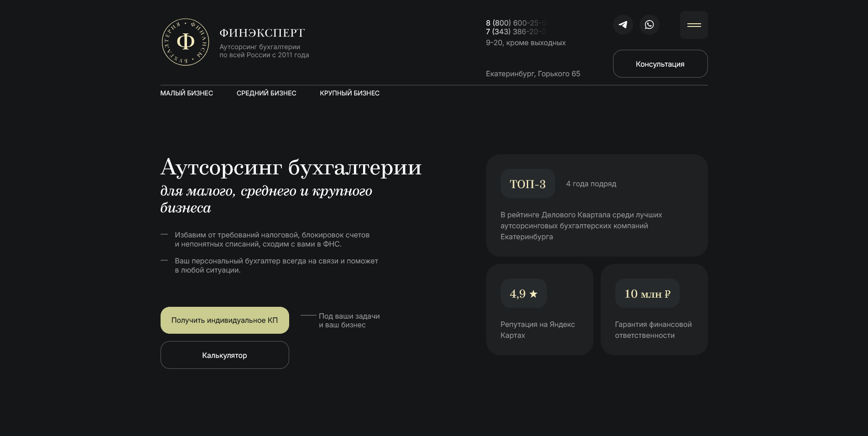Click the 10 млн ₽ badge

647,293
